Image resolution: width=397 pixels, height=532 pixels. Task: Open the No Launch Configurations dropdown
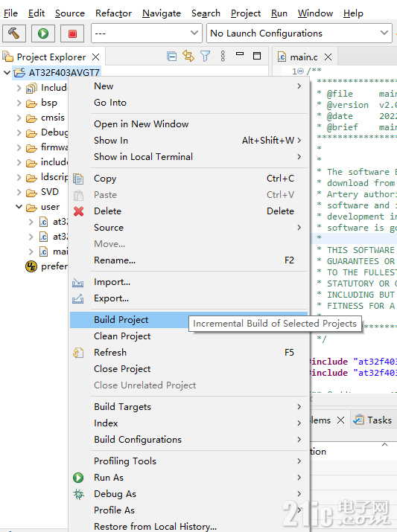tap(299, 33)
